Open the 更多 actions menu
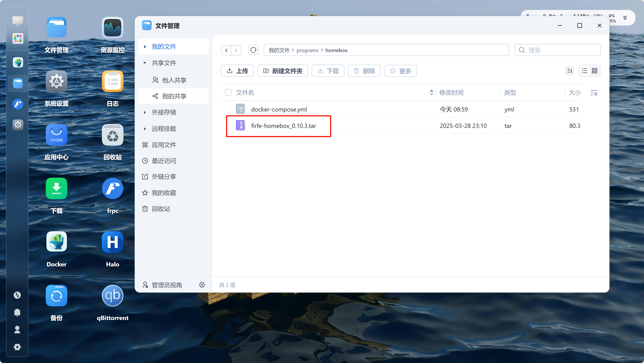 400,71
